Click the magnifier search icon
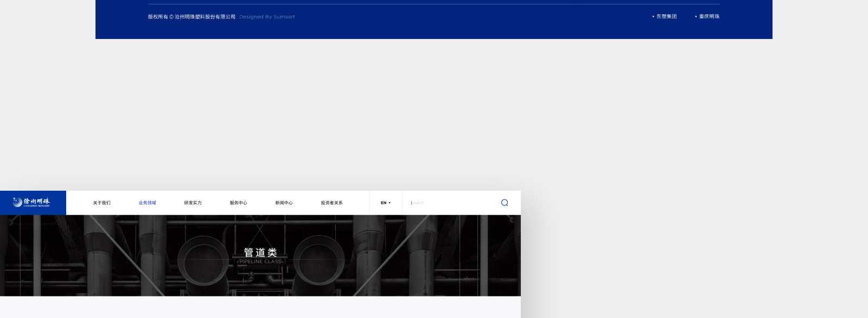The image size is (868, 318). point(505,203)
